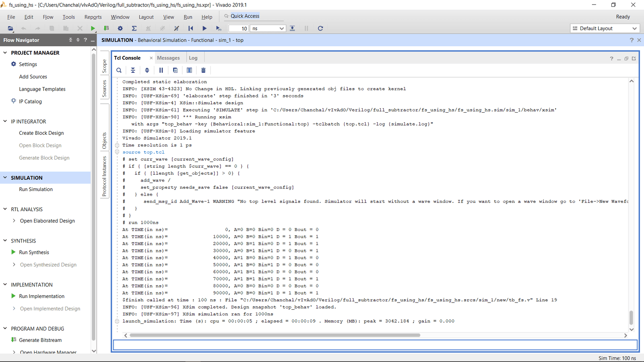Click Run Simulation in Flow Navigator
Viewport: 644px width, 362px height.
pyautogui.click(x=36, y=189)
